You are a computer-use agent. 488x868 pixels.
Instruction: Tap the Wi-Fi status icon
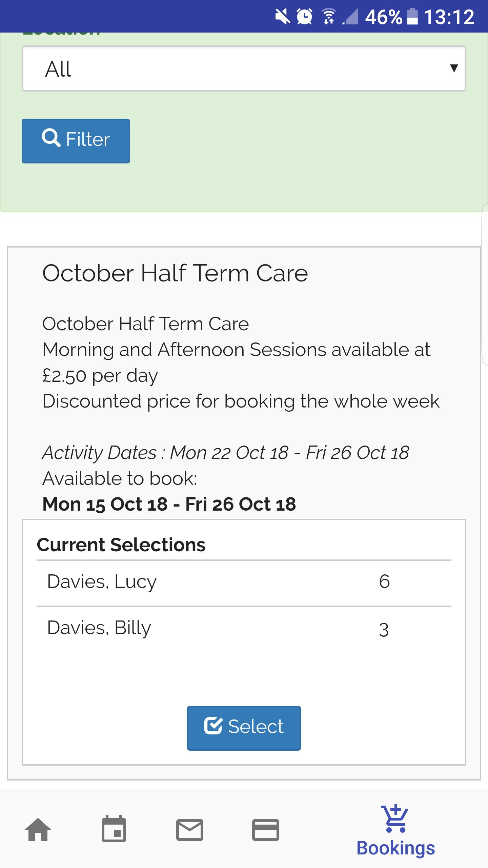tap(329, 16)
